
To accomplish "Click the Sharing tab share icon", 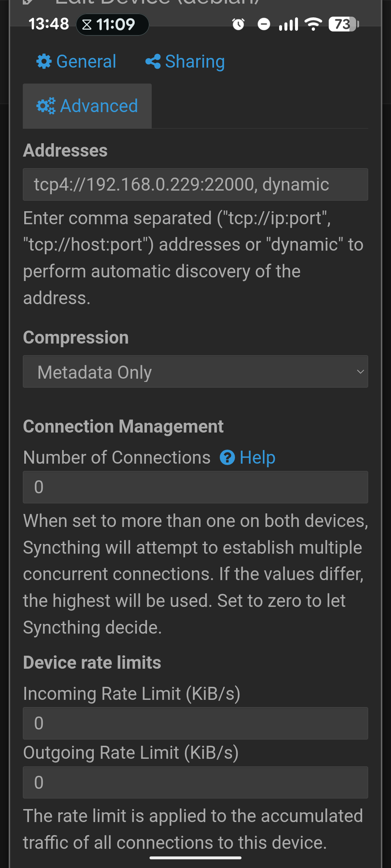I will (153, 61).
